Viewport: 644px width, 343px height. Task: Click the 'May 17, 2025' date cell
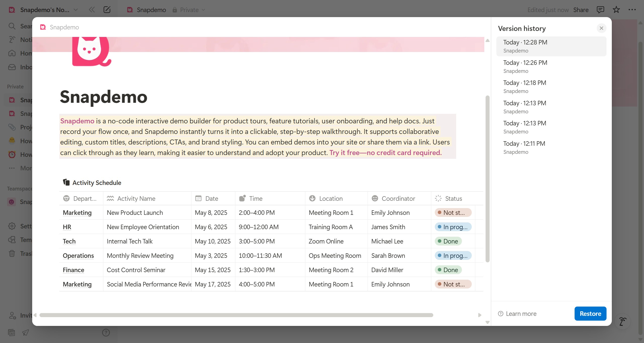coord(213,284)
